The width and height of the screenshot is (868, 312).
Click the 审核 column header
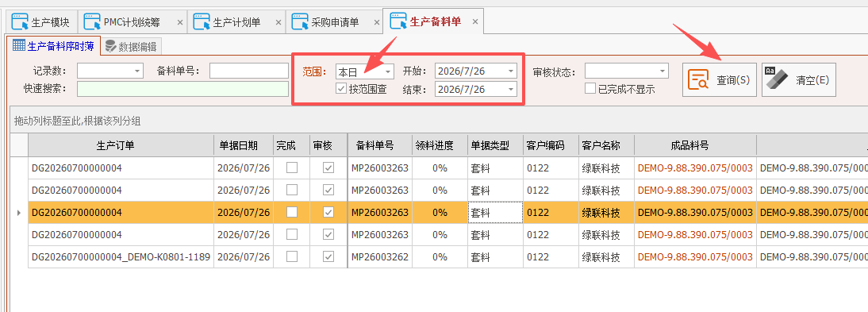pyautogui.click(x=328, y=146)
